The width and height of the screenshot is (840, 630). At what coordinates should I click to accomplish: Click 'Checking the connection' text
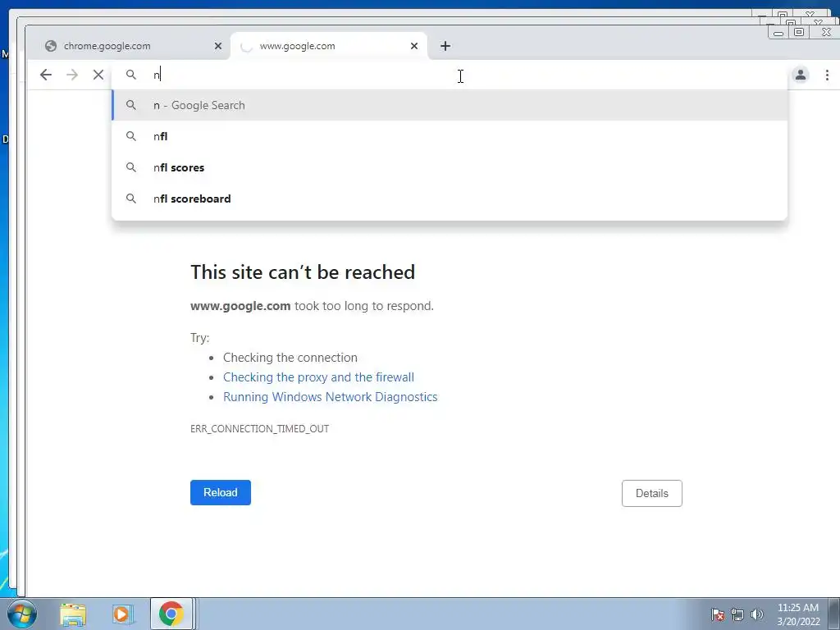click(290, 358)
